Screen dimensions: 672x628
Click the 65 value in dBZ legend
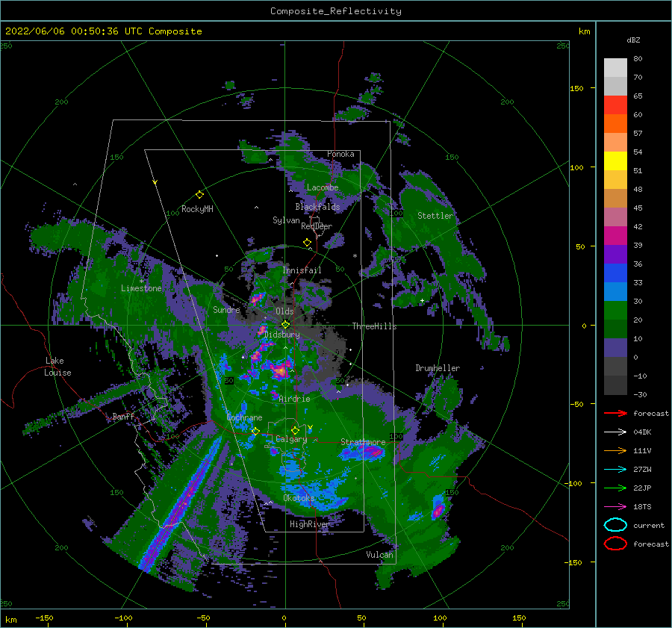coord(638,96)
